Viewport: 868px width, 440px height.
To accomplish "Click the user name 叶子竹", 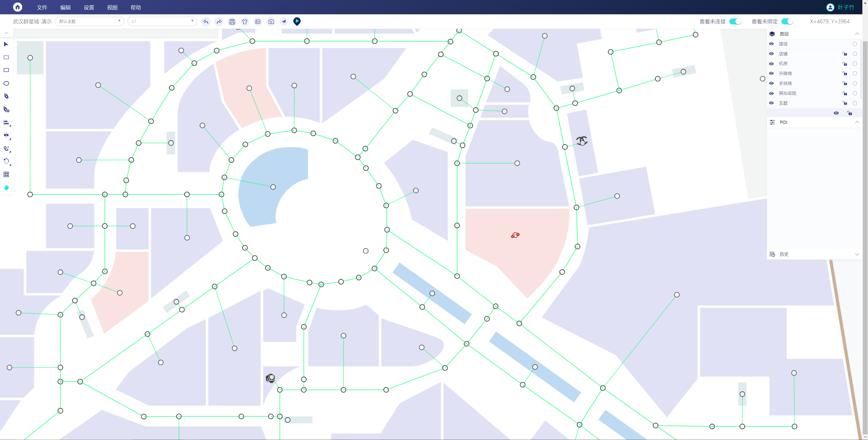I will (846, 7).
